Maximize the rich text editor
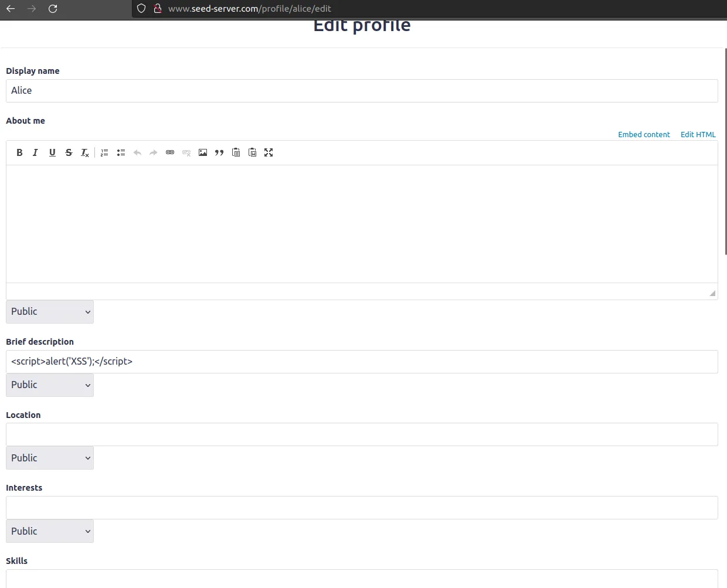Image resolution: width=727 pixels, height=588 pixels. tap(269, 152)
